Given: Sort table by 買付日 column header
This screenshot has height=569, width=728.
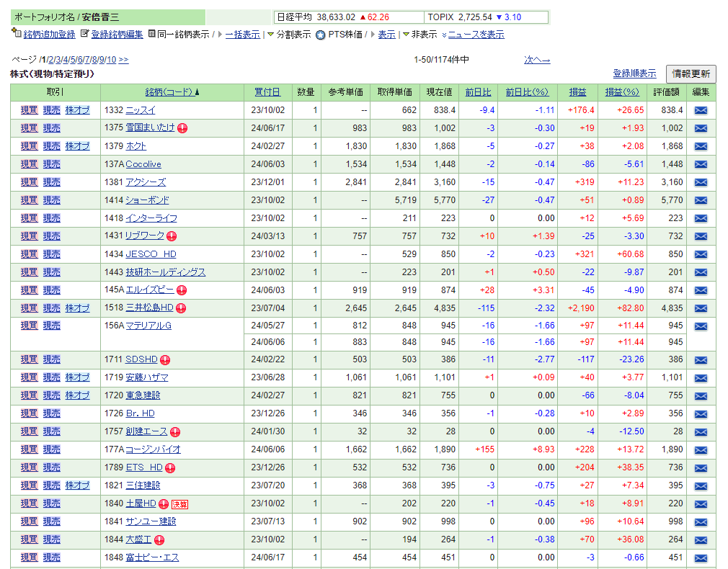Looking at the screenshot, I should [x=267, y=92].
